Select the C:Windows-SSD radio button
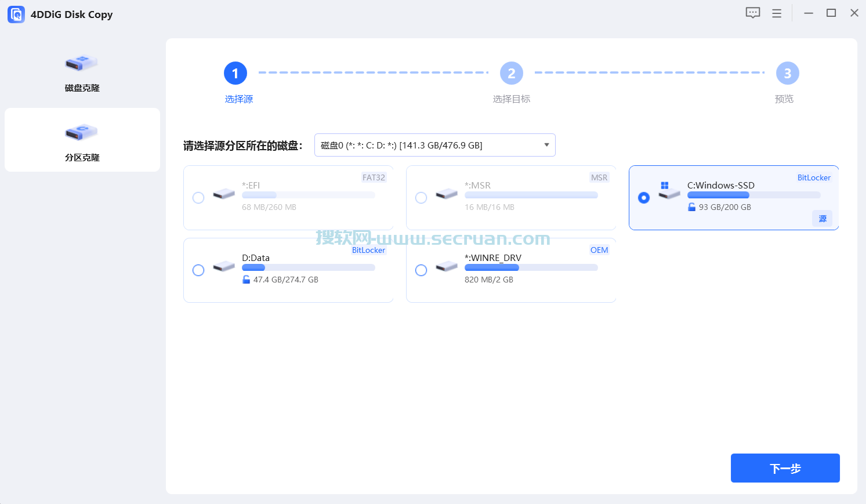866x504 pixels. (x=644, y=198)
